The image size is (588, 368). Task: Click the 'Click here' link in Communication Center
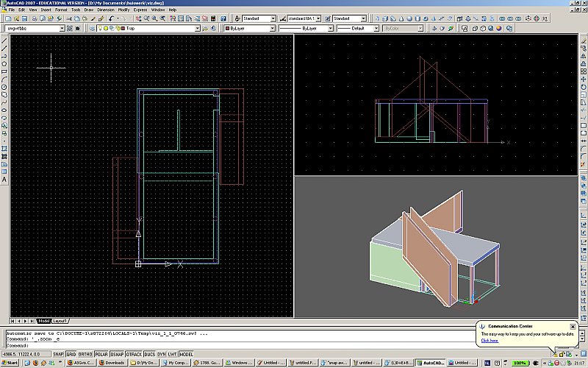(x=490, y=341)
